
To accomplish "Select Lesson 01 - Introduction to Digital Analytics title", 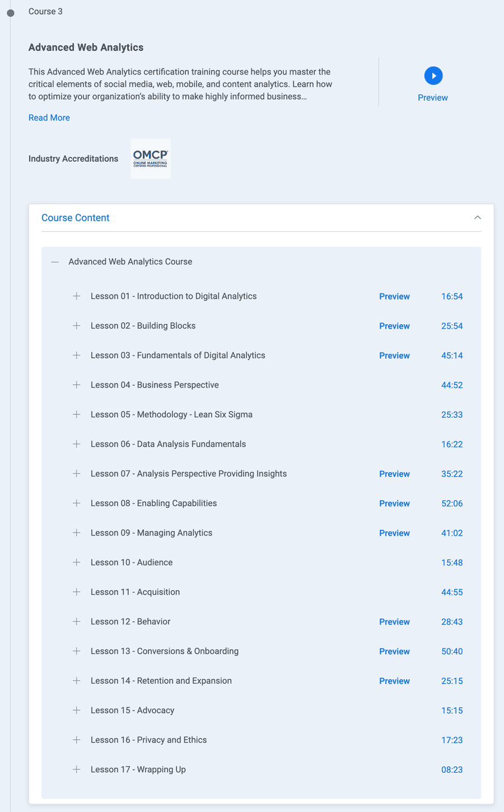I will pos(174,296).
